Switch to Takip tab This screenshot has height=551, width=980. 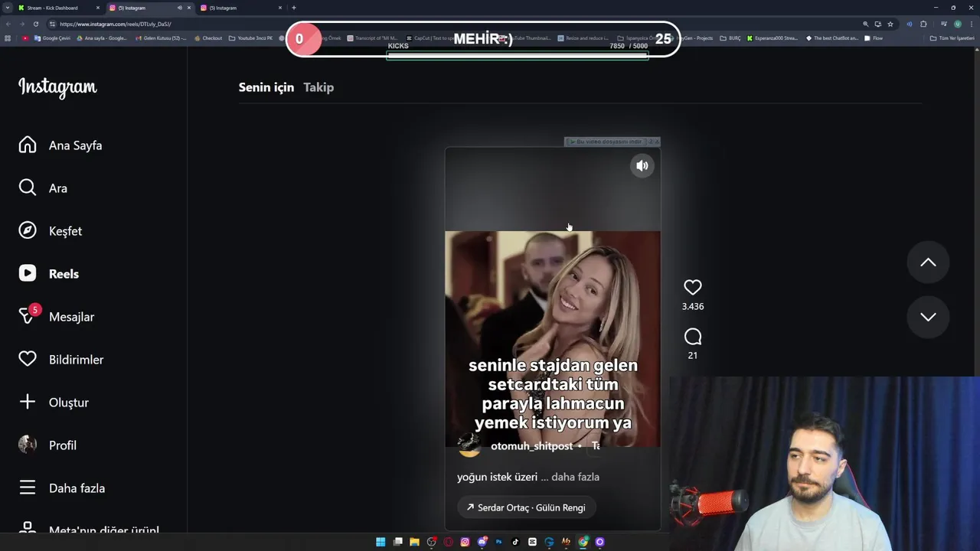pos(318,87)
